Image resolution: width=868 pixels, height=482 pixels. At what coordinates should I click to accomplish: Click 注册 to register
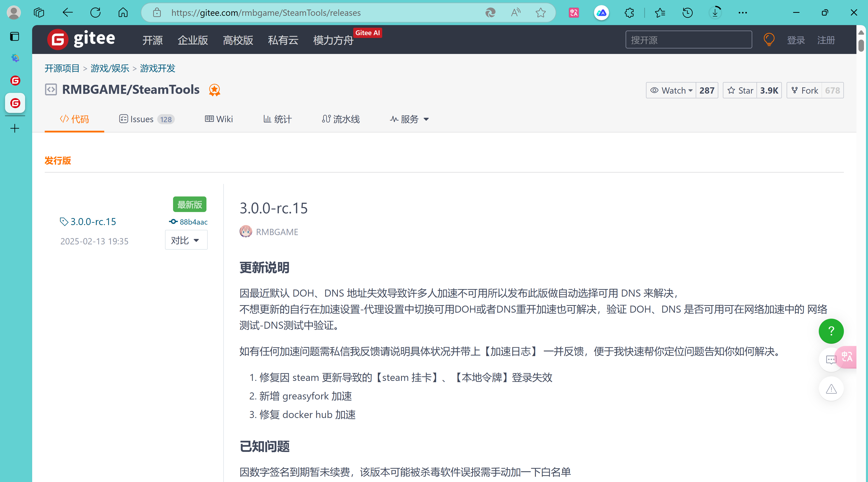(826, 40)
